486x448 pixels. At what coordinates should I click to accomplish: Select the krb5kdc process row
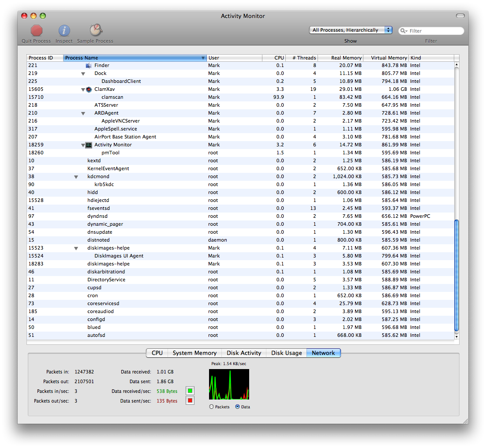(x=240, y=184)
